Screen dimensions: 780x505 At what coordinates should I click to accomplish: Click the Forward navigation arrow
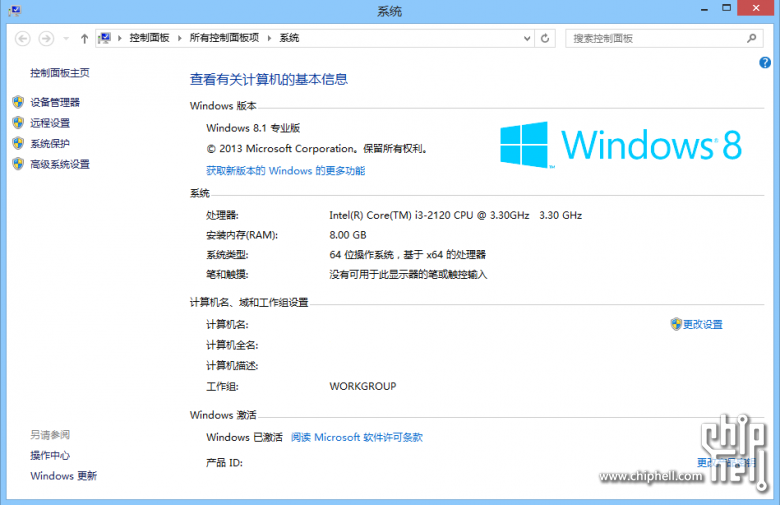click(46, 38)
